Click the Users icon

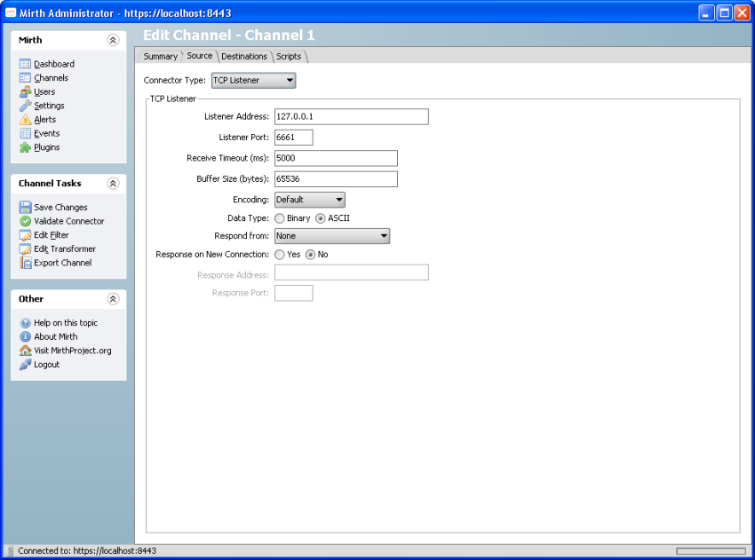(x=25, y=92)
